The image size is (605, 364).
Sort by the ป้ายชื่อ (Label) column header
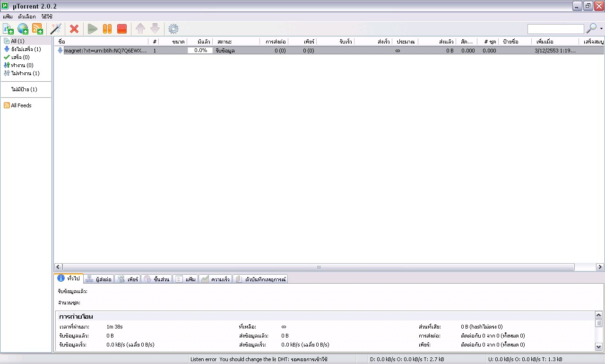516,42
